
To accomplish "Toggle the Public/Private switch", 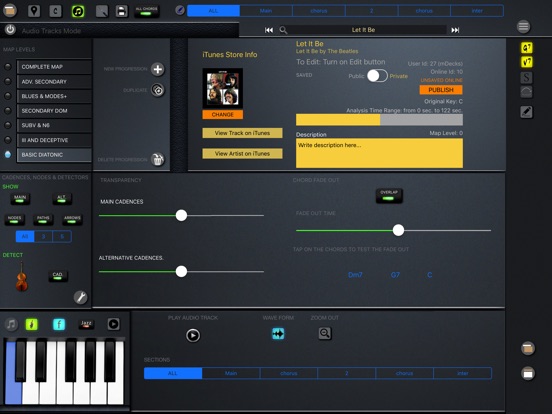I will pyautogui.click(x=377, y=76).
